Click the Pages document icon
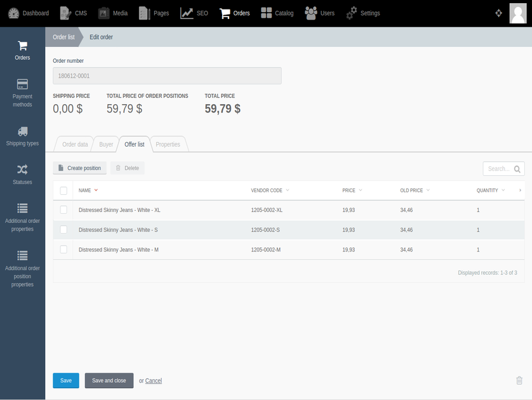This screenshot has height=400, width=532. [145, 13]
